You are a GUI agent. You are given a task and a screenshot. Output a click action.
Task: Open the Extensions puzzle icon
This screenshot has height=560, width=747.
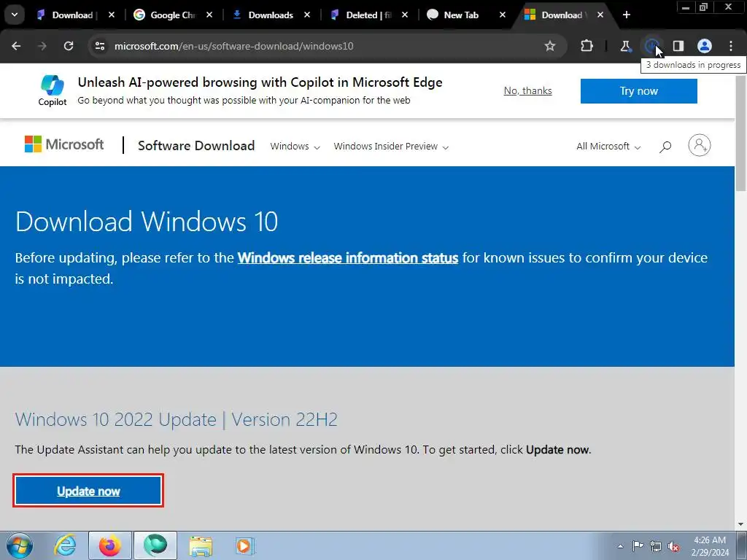click(587, 46)
